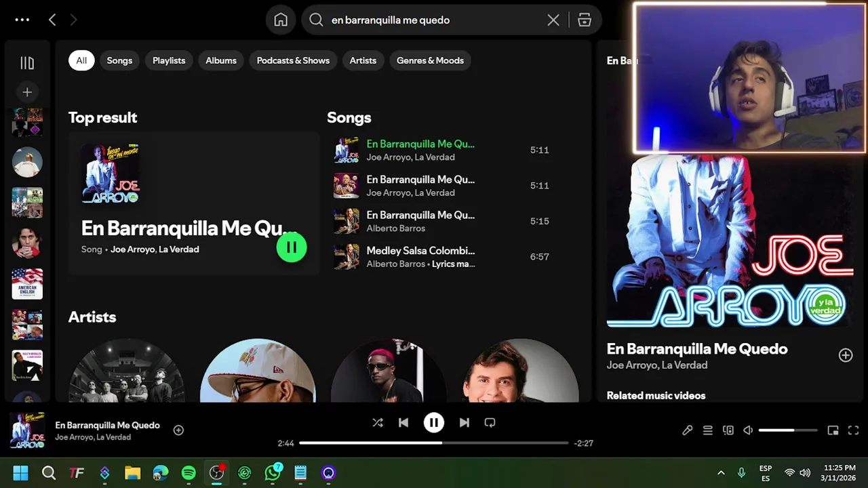Open the Joe Arroyo, La Verdad link in Top result

coord(155,249)
